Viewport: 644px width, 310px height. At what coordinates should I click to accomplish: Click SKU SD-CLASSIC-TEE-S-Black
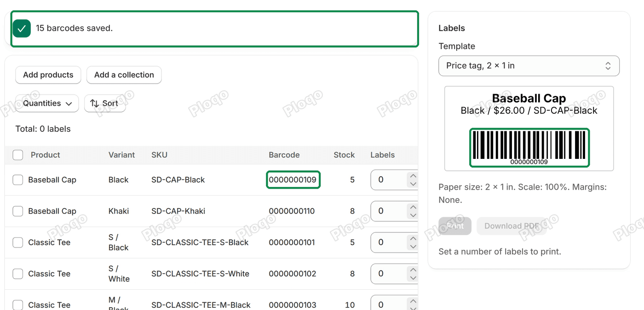pos(200,242)
